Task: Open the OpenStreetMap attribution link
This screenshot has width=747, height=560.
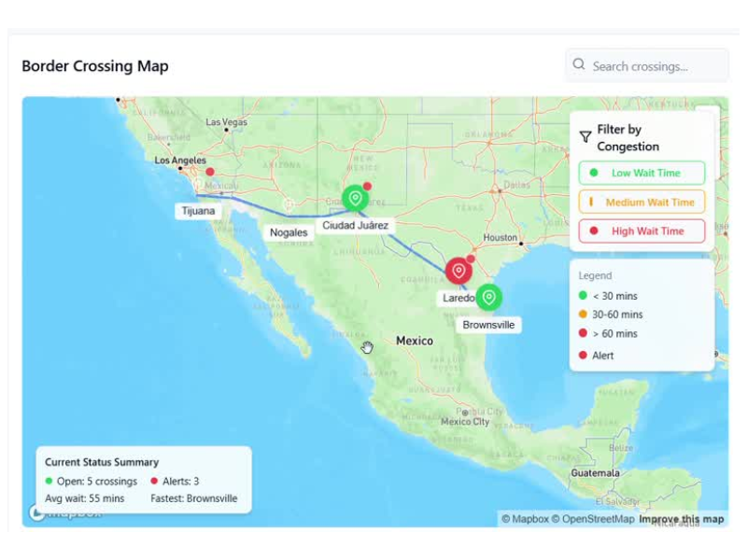Action: pyautogui.click(x=593, y=519)
